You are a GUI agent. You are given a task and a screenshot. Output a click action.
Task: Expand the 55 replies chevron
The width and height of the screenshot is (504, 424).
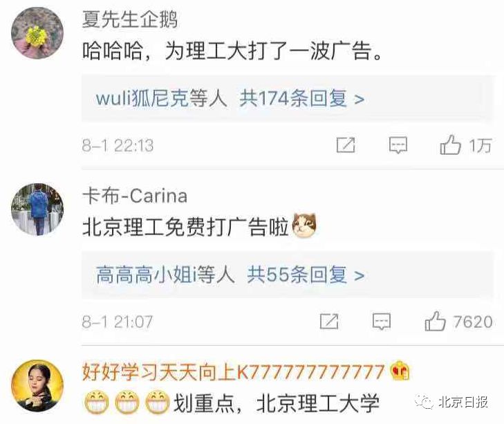[x=359, y=275]
